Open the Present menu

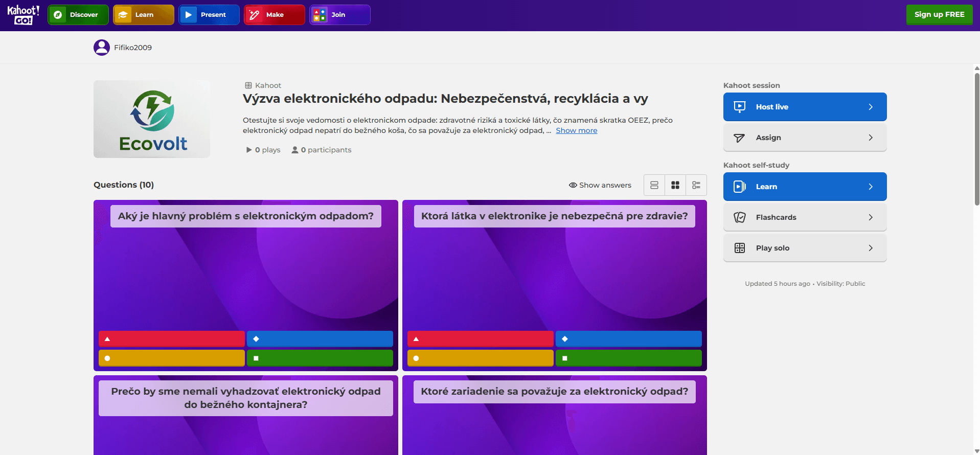tap(209, 15)
